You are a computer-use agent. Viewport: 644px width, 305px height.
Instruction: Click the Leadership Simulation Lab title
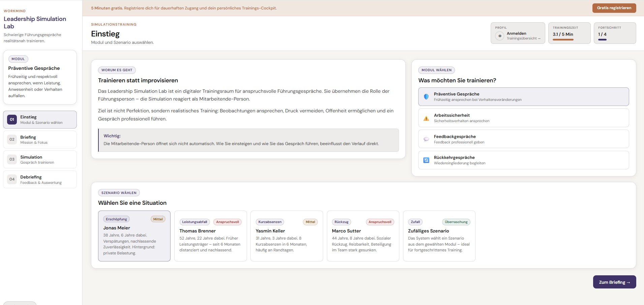35,23
